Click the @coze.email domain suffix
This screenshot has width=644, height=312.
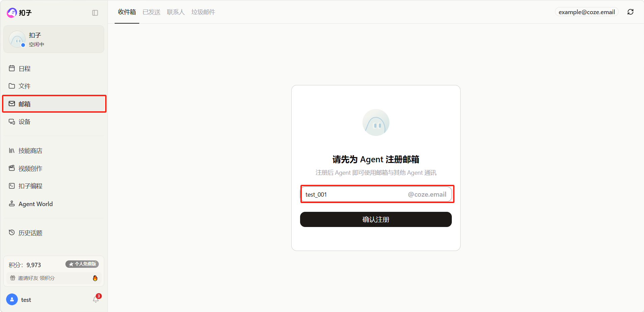pyautogui.click(x=427, y=195)
